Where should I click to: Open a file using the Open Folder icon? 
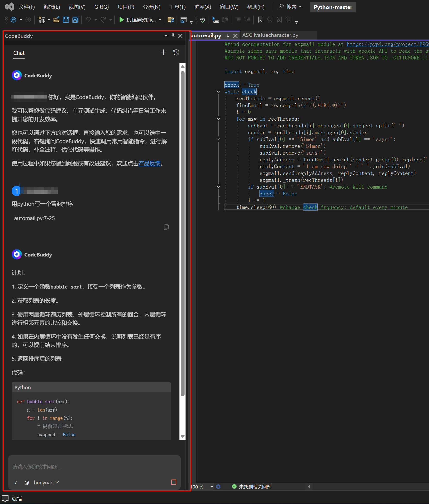(57, 20)
